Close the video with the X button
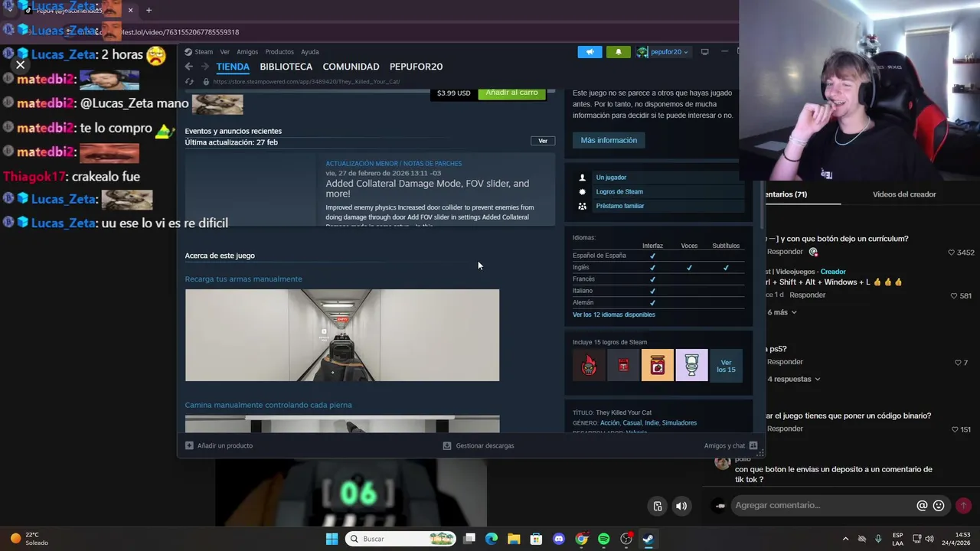The height and width of the screenshot is (551, 980). pyautogui.click(x=21, y=65)
